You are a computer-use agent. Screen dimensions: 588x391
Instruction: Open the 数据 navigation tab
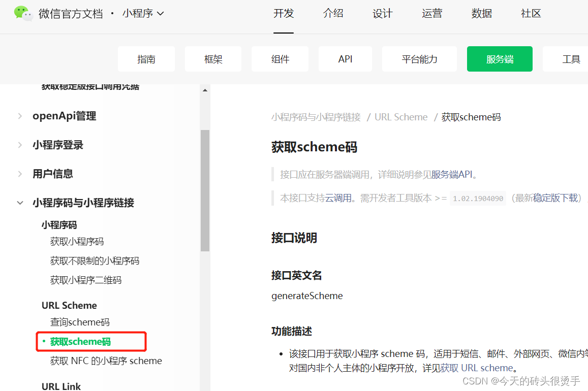(481, 14)
